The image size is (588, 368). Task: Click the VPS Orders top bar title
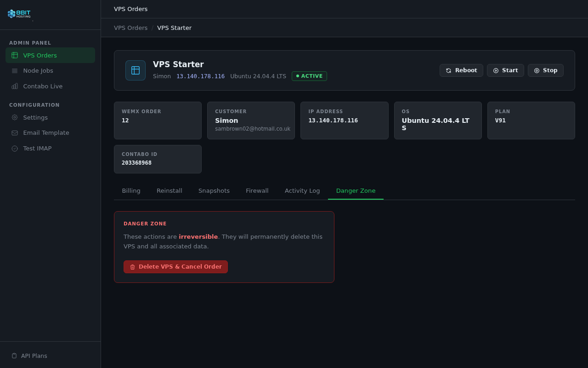tap(131, 9)
